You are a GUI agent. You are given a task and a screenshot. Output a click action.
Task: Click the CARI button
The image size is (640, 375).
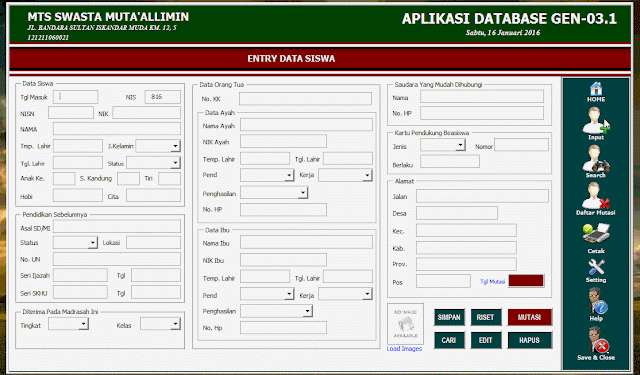[x=449, y=340]
